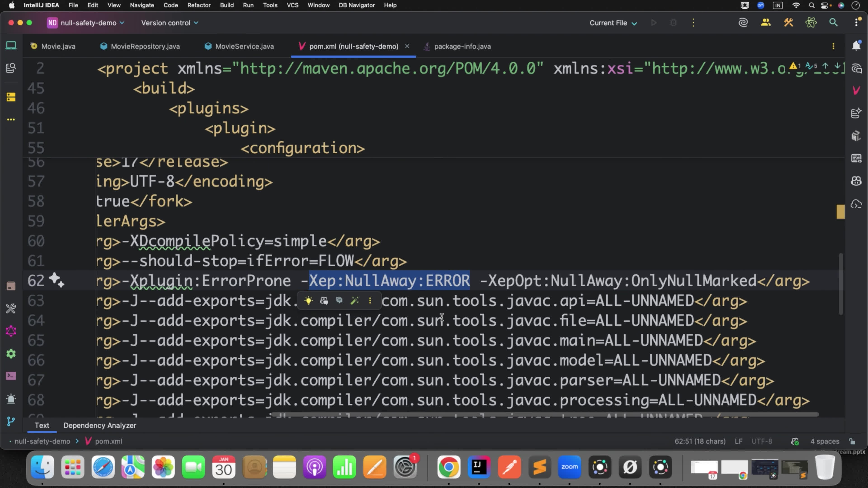The image size is (868, 488).
Task: Open the DB Navigator menu
Action: tap(356, 5)
